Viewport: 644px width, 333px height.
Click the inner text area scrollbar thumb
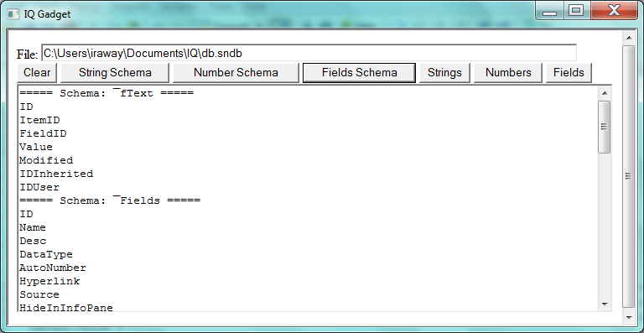pos(604,127)
